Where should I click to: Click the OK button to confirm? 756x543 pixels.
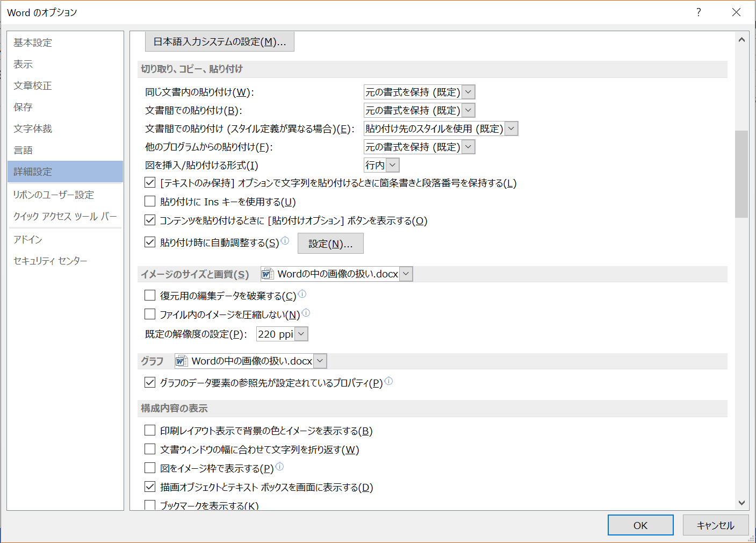(640, 525)
